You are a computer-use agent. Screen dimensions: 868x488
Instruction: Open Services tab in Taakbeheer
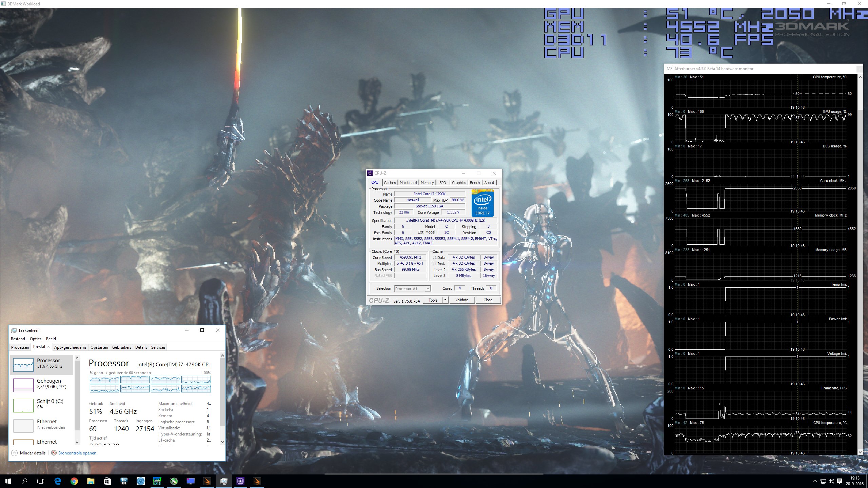tap(158, 347)
